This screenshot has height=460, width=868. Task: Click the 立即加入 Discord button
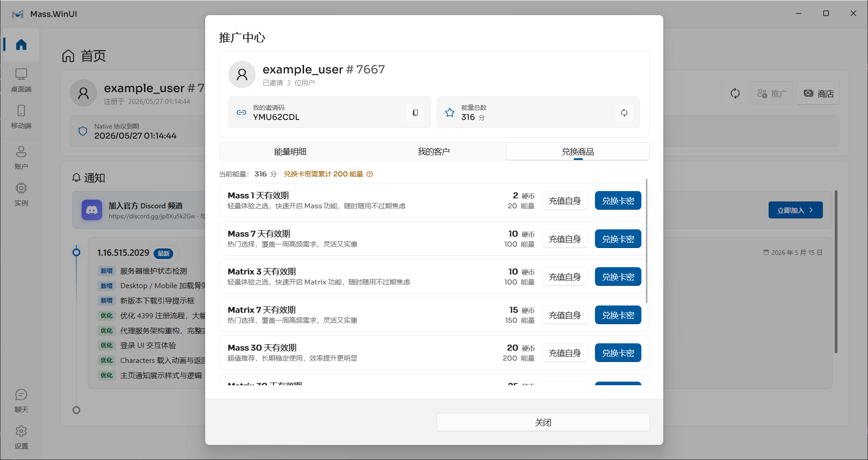click(796, 210)
